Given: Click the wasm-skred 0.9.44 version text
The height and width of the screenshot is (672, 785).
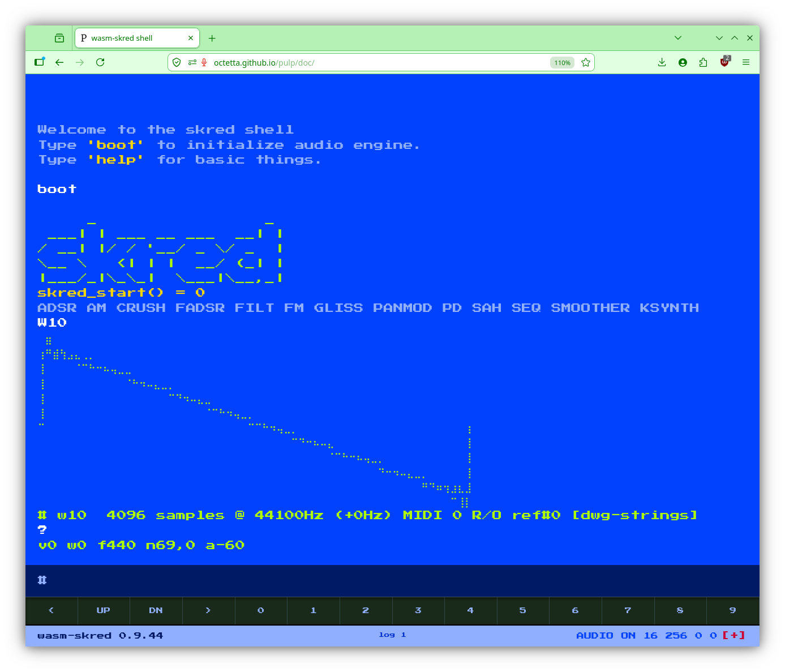Looking at the screenshot, I should coord(100,635).
